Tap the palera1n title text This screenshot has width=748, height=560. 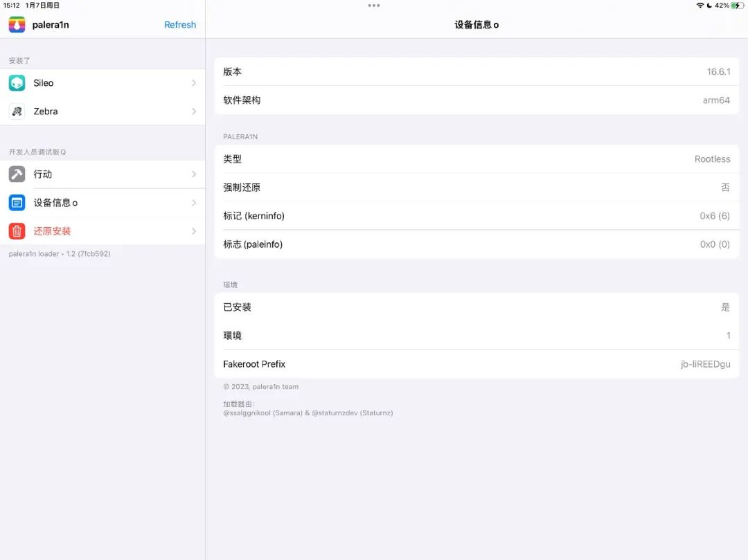click(51, 25)
